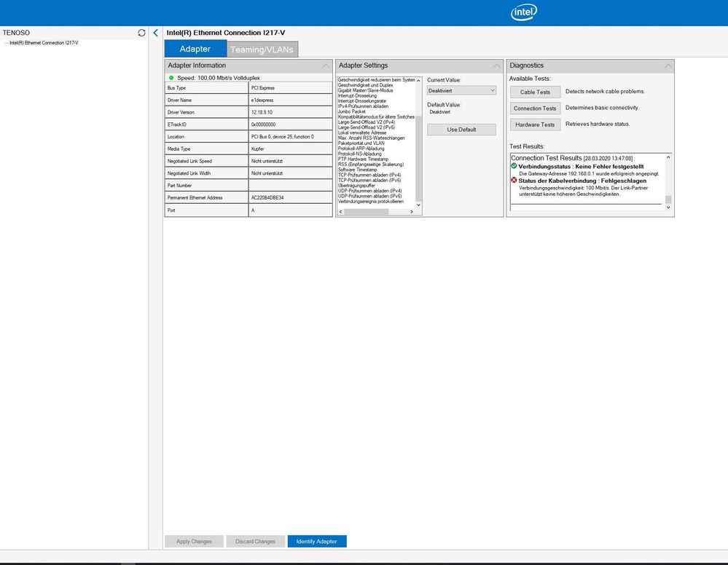Open the Current Value dropdown
Screen dimensions: 728x565
click(x=461, y=90)
